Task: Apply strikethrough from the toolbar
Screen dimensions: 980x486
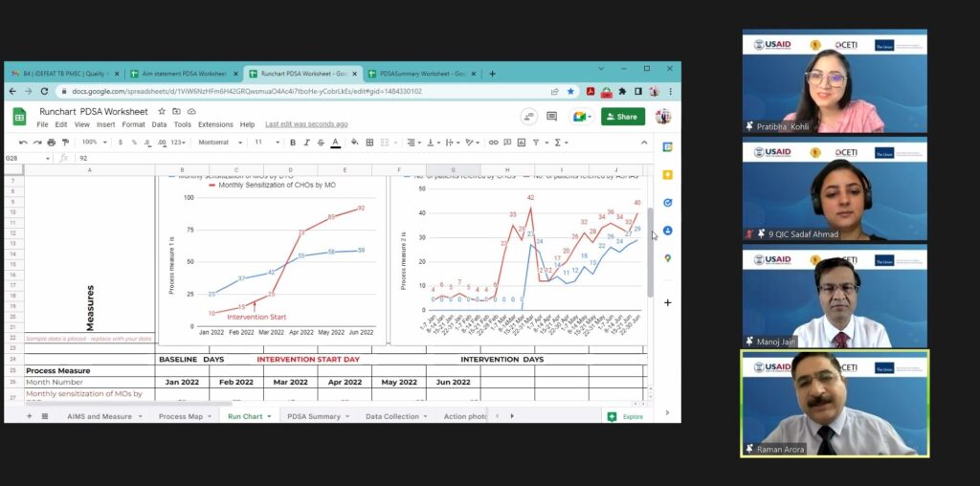Action: [321, 143]
